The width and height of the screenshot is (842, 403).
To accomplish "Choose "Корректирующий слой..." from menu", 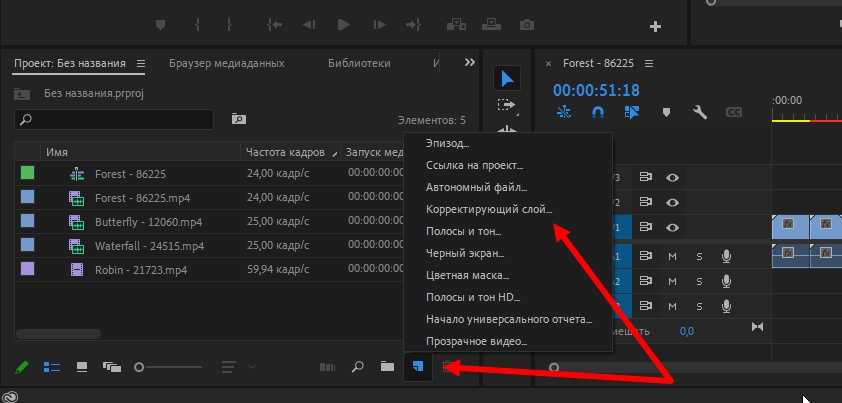I will 488,210.
